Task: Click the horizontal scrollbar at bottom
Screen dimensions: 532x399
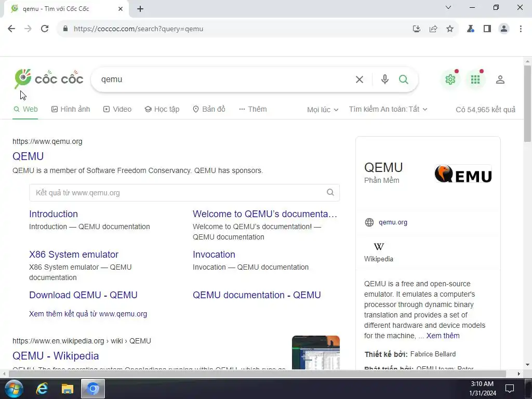Action: 257,374
